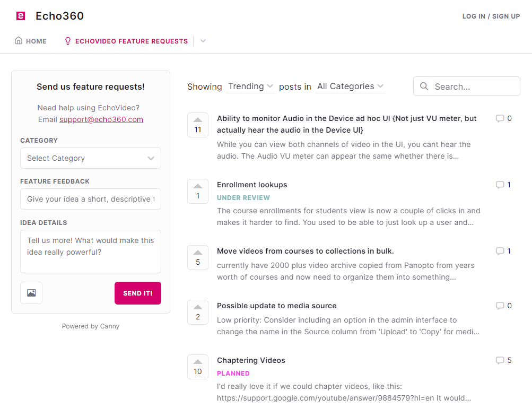This screenshot has height=408, width=532.
Task: Focus the Search posts field
Action: tap(467, 86)
